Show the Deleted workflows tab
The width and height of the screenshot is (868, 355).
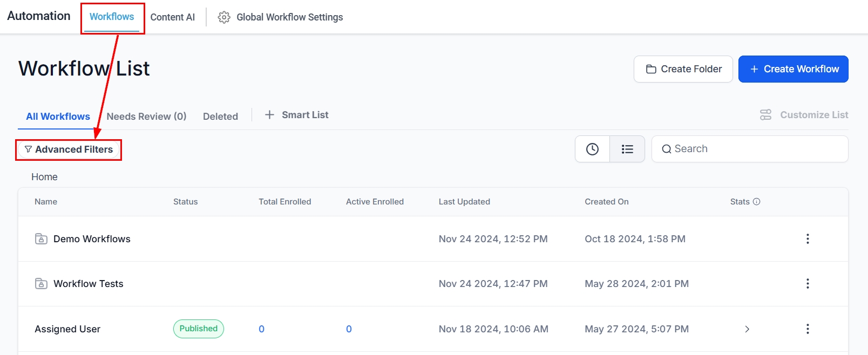pyautogui.click(x=220, y=117)
